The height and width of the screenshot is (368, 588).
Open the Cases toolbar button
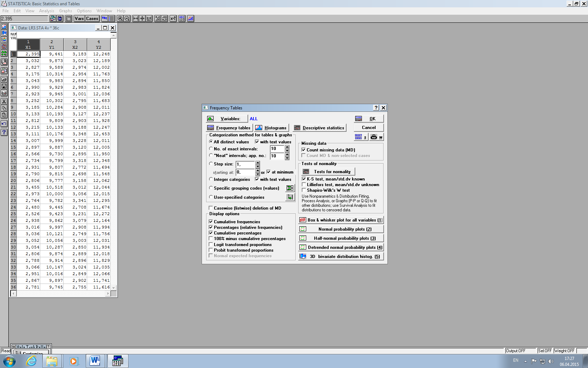pyautogui.click(x=92, y=19)
